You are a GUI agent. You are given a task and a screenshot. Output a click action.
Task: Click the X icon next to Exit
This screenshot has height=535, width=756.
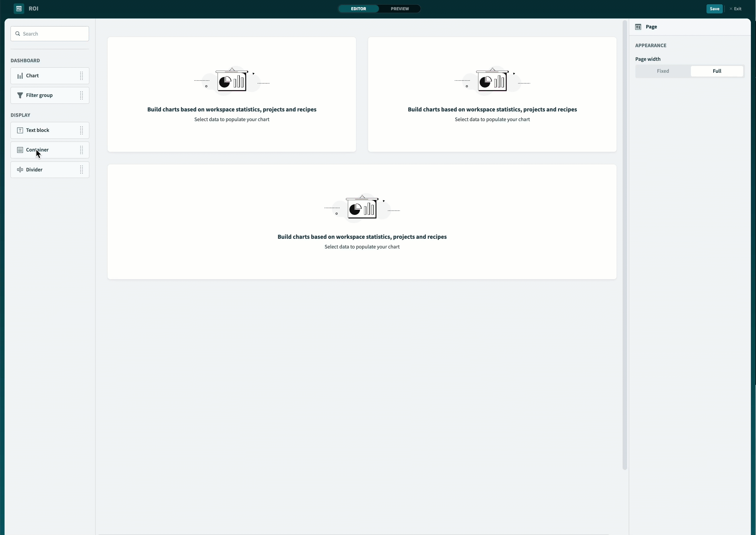731,9
